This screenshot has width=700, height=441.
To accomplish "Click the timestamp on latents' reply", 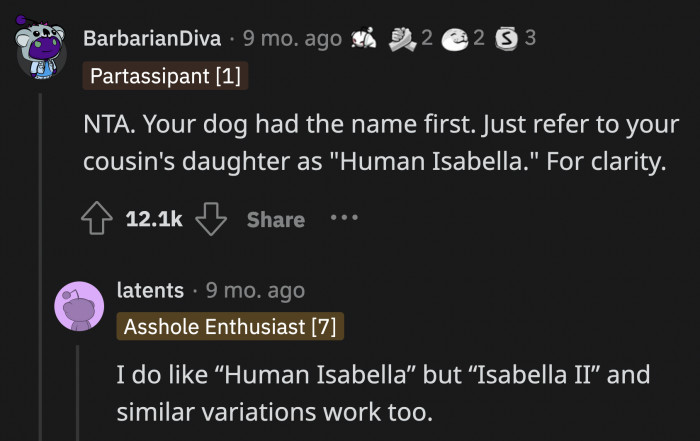I will (255, 290).
